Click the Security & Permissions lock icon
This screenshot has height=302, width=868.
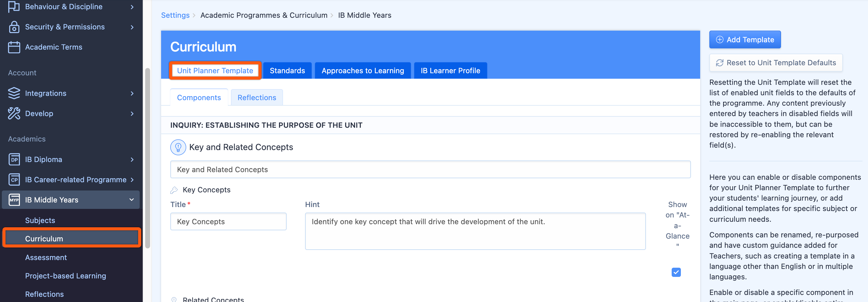point(14,27)
